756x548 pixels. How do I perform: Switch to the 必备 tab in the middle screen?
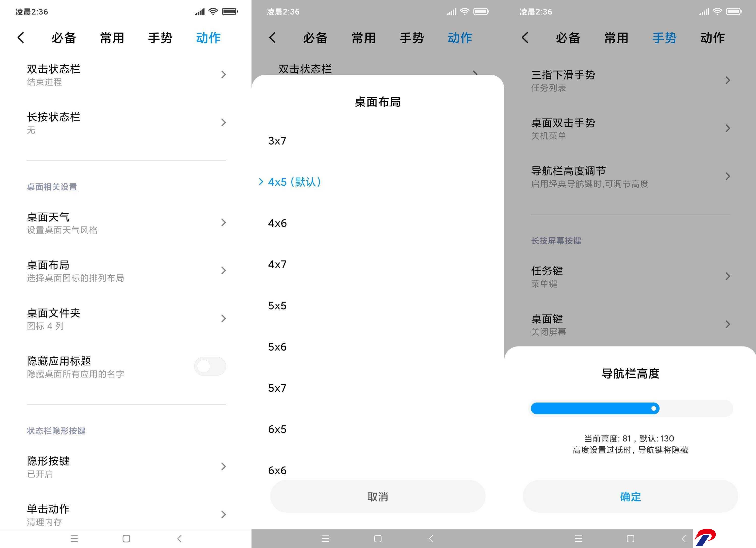point(315,38)
